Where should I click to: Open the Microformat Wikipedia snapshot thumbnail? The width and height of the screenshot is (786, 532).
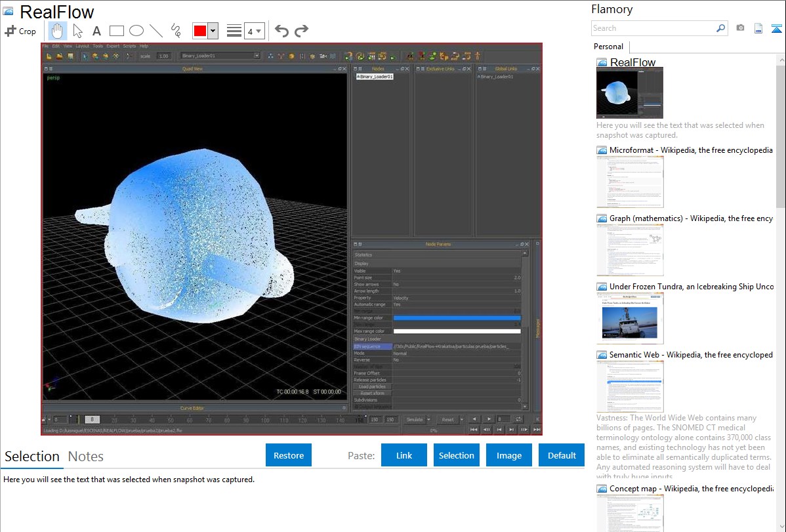point(630,182)
